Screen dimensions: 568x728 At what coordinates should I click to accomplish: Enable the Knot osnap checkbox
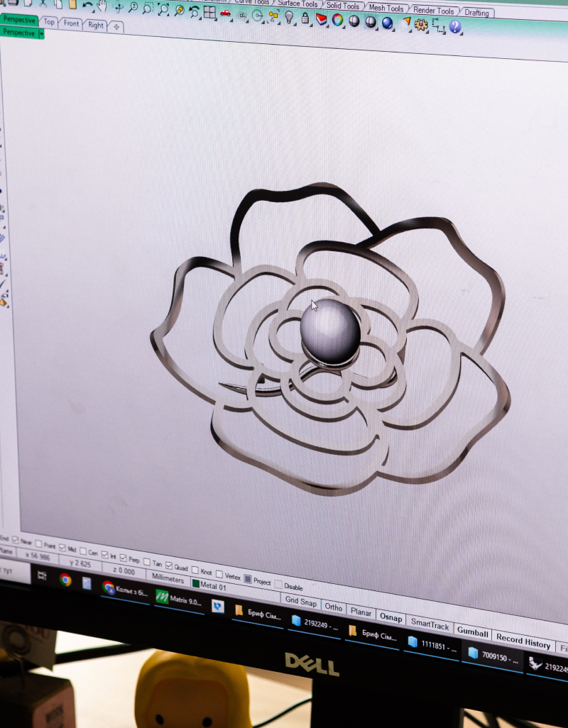195,570
